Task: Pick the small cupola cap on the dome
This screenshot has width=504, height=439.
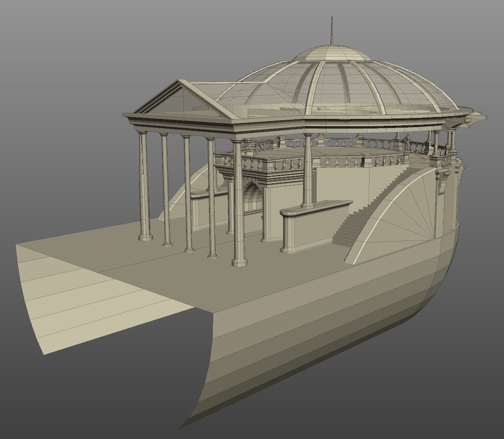Action: tap(332, 53)
